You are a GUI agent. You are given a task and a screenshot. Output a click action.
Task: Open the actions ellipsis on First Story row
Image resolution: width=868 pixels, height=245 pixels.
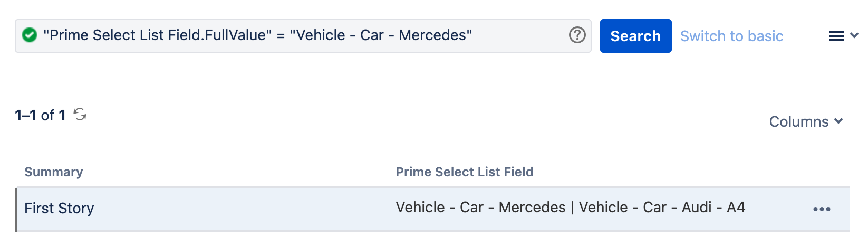pos(822,209)
